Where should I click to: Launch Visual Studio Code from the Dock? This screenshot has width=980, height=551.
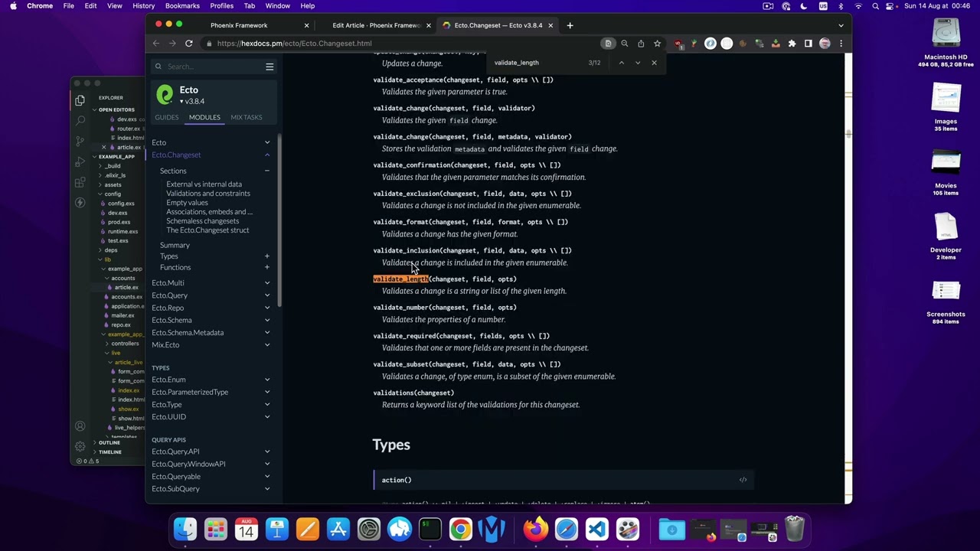pyautogui.click(x=597, y=529)
